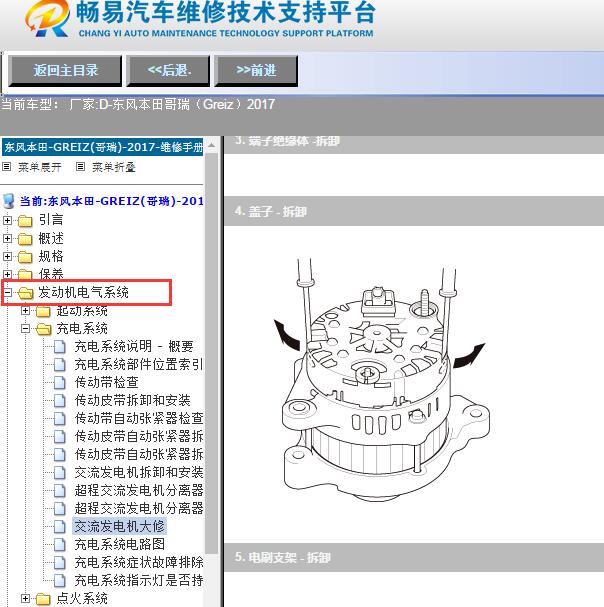Click the 规格 folder icon
This screenshot has width=604, height=607.
click(x=25, y=257)
